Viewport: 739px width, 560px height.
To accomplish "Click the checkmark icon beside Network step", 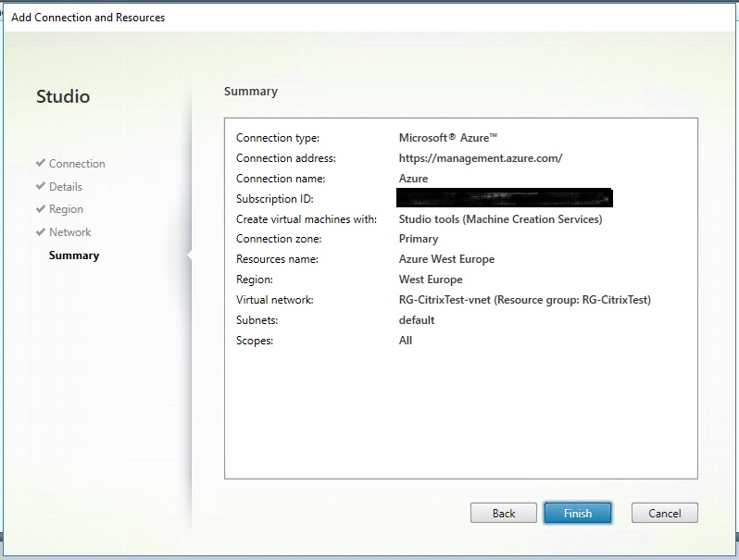I will 41,232.
